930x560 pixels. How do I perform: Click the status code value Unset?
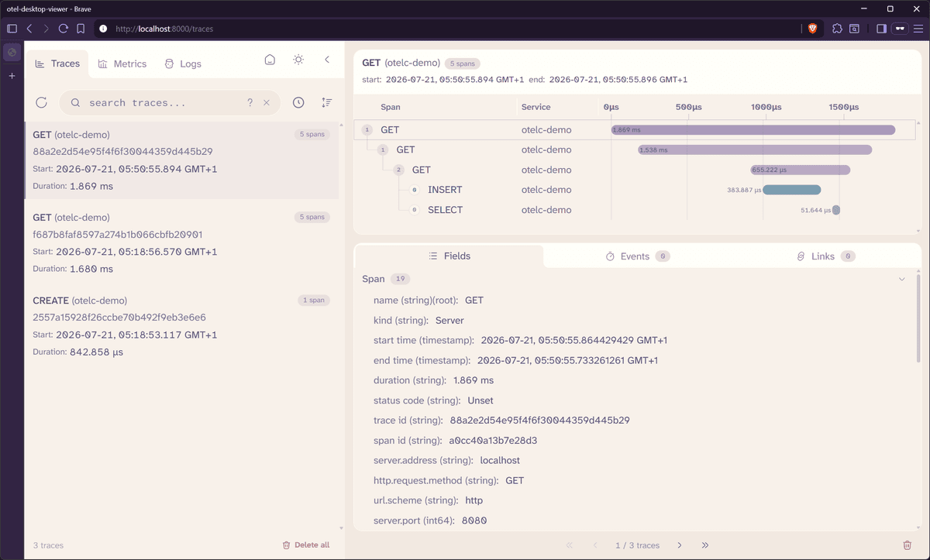click(x=480, y=400)
